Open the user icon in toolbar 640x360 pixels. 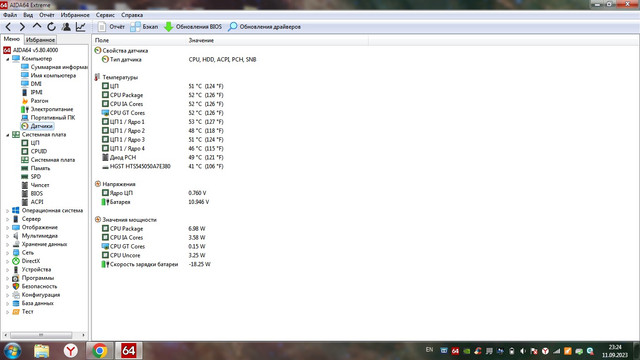click(66, 27)
